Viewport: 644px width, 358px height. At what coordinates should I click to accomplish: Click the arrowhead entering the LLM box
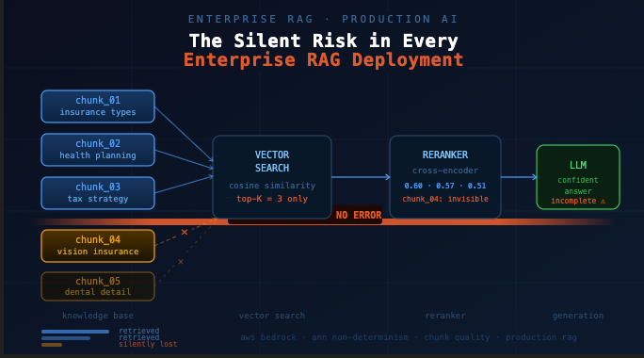pos(534,177)
